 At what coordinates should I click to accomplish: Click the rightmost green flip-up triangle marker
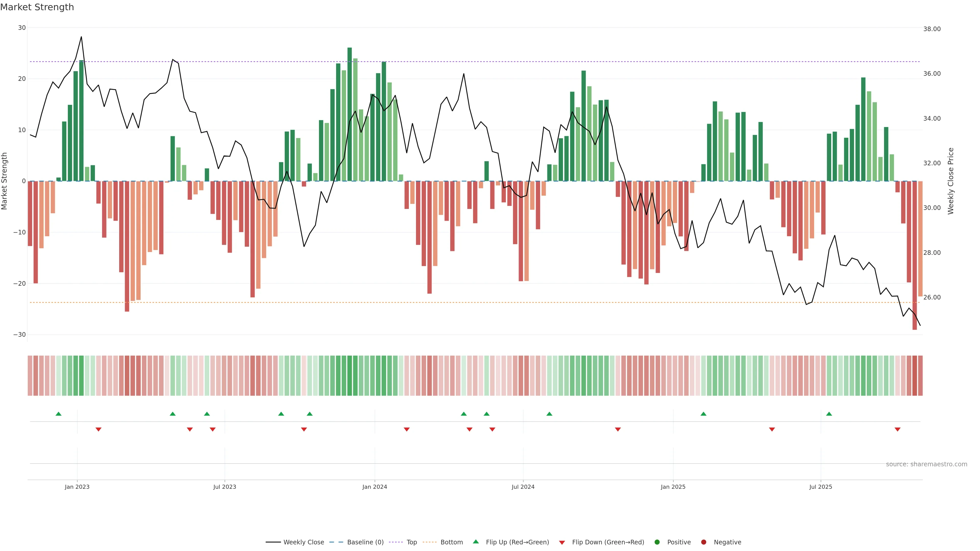tap(829, 414)
